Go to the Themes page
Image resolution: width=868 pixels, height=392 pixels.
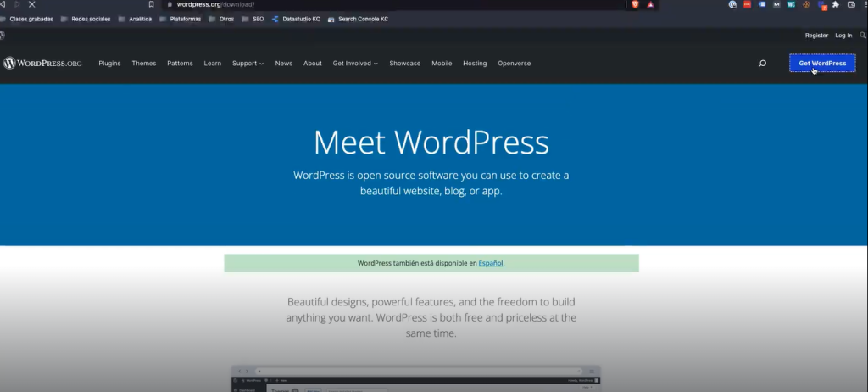(x=143, y=64)
